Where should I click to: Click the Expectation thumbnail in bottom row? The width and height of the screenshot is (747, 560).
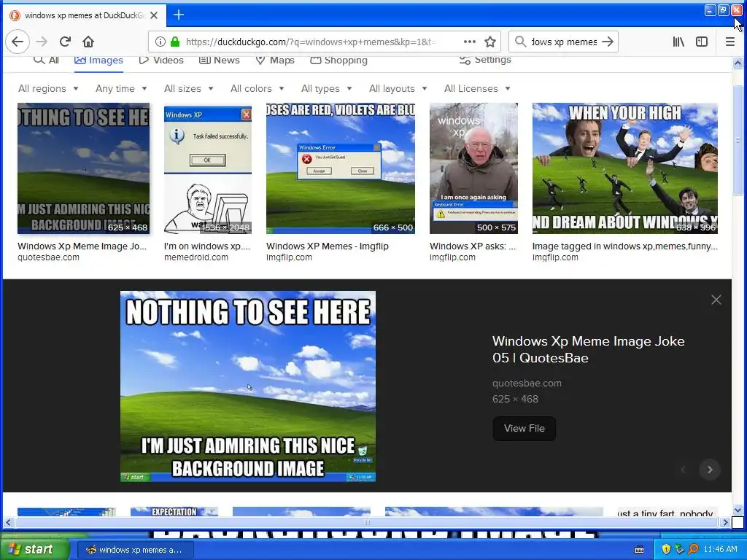[x=174, y=511]
